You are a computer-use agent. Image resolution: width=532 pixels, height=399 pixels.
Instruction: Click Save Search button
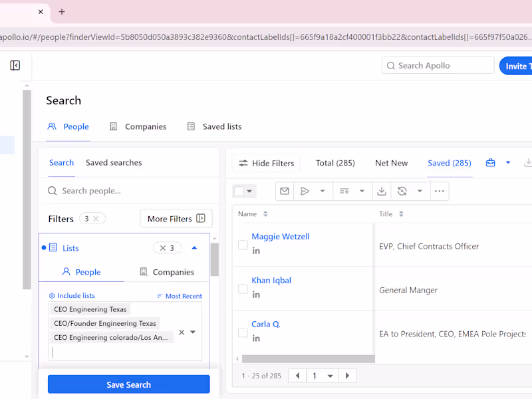[x=128, y=384]
